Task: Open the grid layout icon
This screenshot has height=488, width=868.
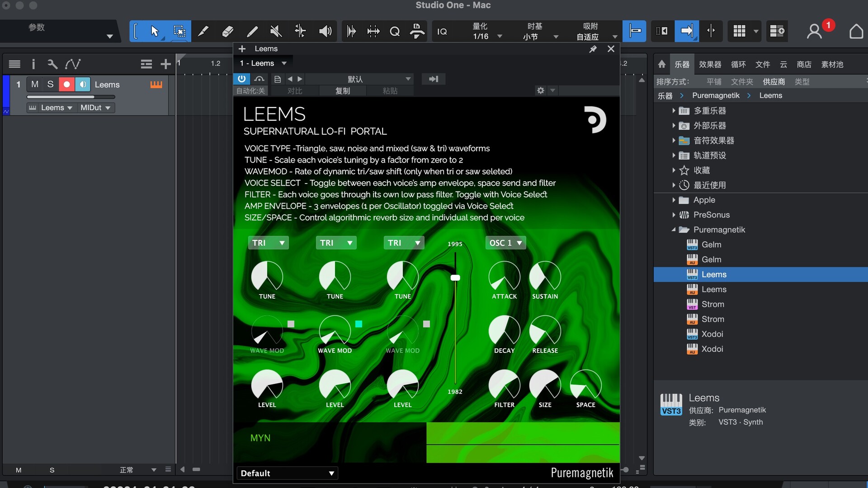Action: (x=739, y=31)
